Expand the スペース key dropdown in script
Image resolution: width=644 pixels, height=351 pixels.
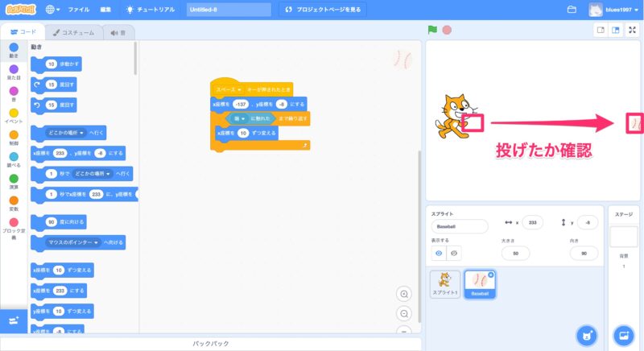(240, 89)
